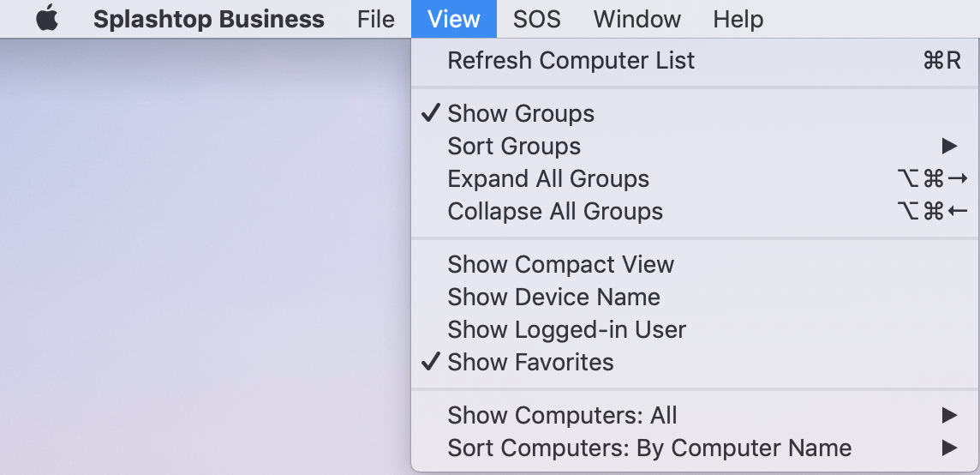Enable Show Logged-in User
This screenshot has height=475, width=980.
pyautogui.click(x=695, y=329)
